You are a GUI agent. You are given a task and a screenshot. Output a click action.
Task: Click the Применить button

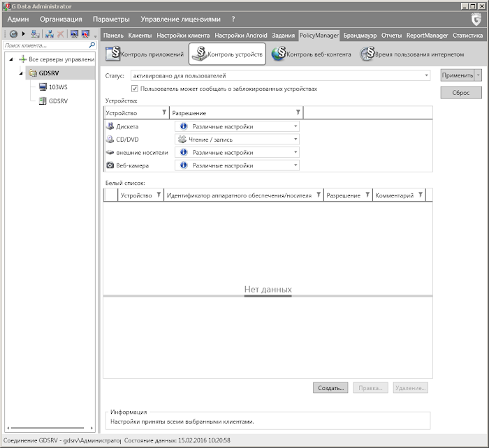[458, 75]
